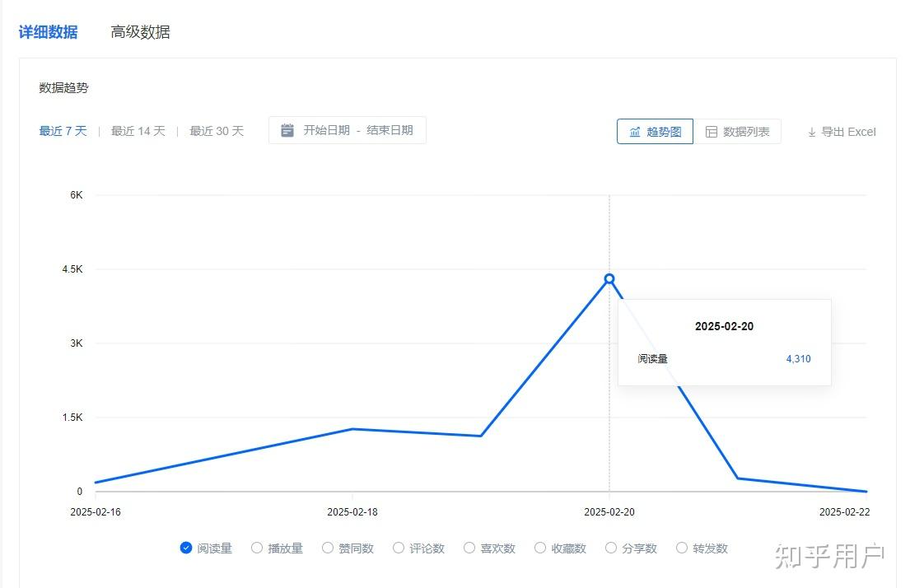Screen dimensions: 910x588
Task: Open the 详细数据 tab
Action: coord(49,32)
